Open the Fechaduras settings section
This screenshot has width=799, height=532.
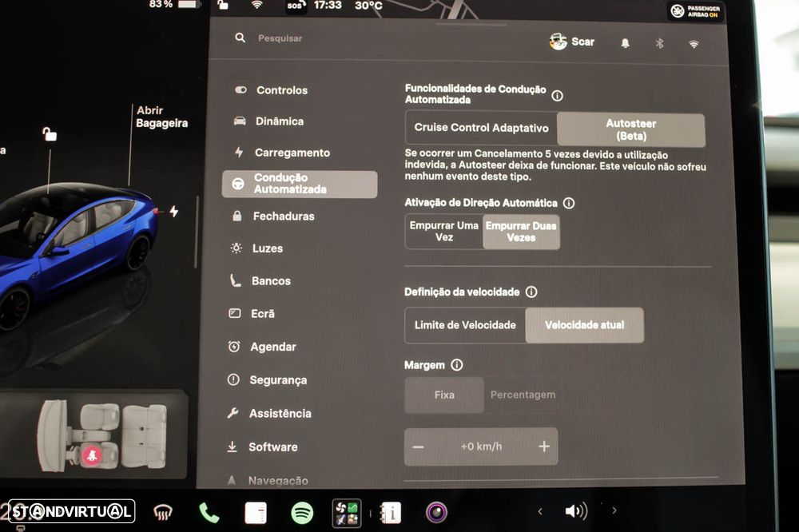(273, 216)
